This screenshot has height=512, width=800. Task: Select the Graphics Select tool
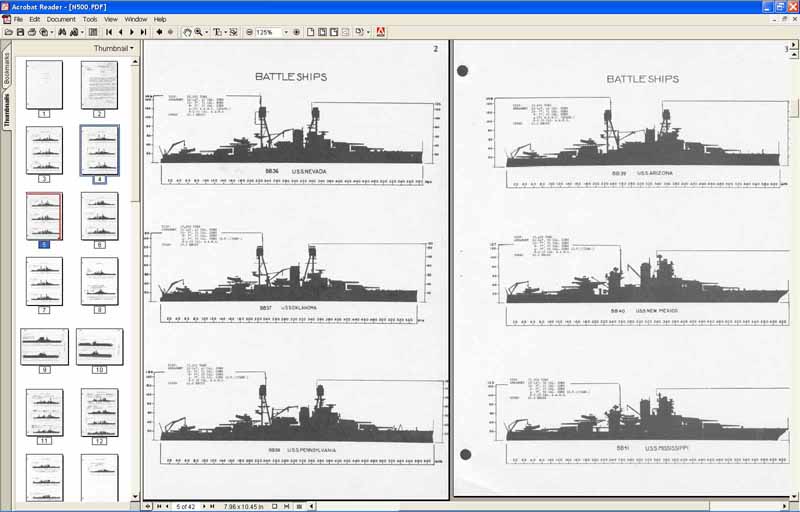tap(233, 32)
